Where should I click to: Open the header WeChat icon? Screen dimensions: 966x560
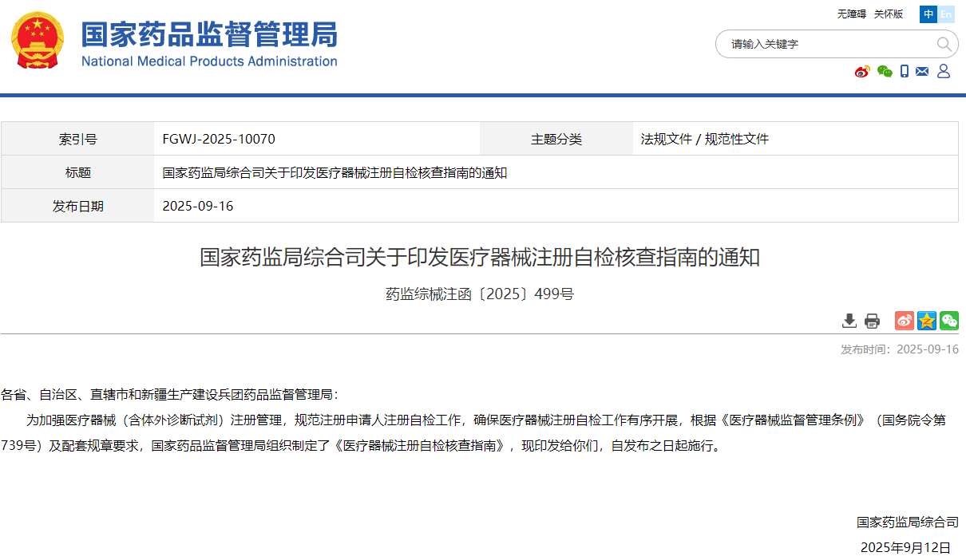coord(885,72)
